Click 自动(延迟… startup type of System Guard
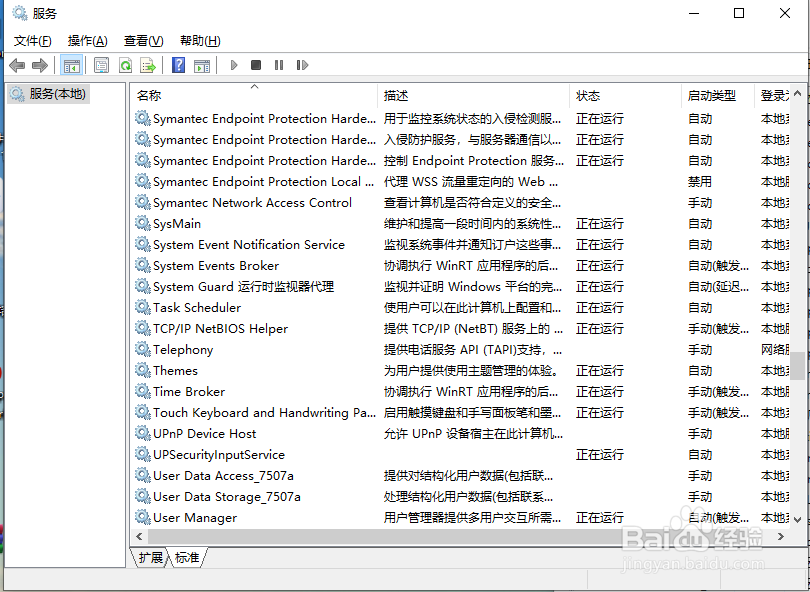 pyautogui.click(x=718, y=286)
